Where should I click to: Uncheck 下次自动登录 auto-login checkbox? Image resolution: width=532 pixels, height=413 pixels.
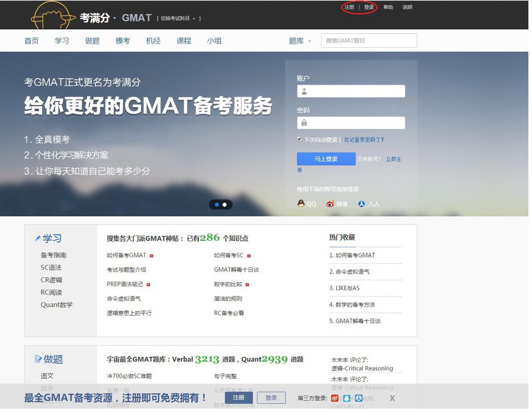pyautogui.click(x=299, y=139)
